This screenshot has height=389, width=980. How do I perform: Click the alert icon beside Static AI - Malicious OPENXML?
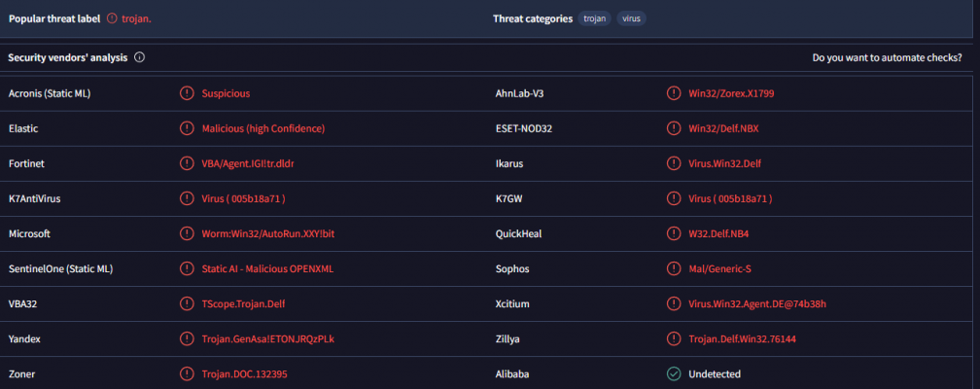pos(187,268)
